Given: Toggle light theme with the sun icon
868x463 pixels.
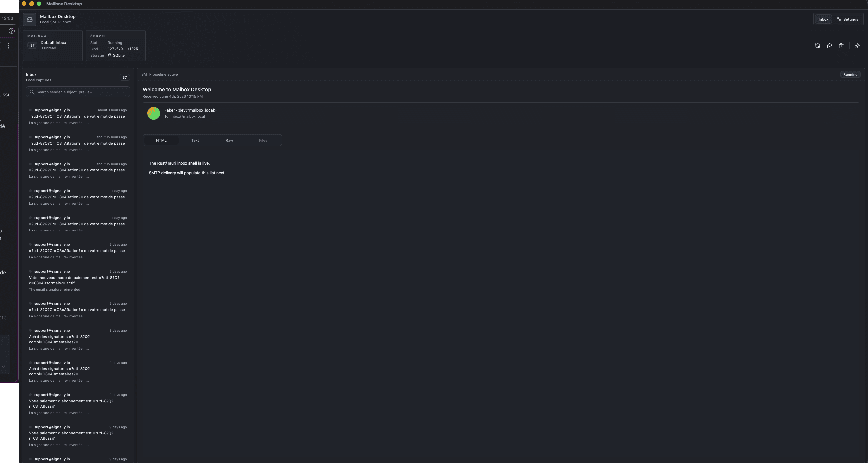Looking at the screenshot, I should point(857,46).
